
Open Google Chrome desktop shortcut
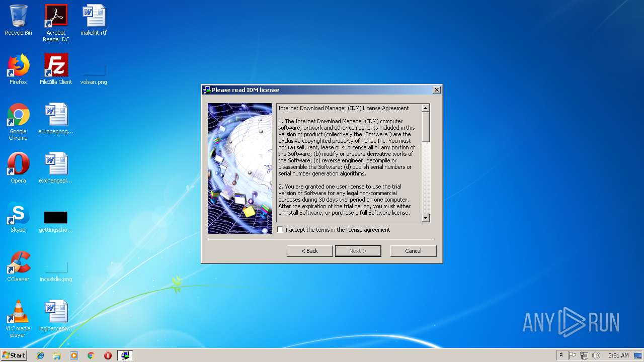pyautogui.click(x=18, y=122)
